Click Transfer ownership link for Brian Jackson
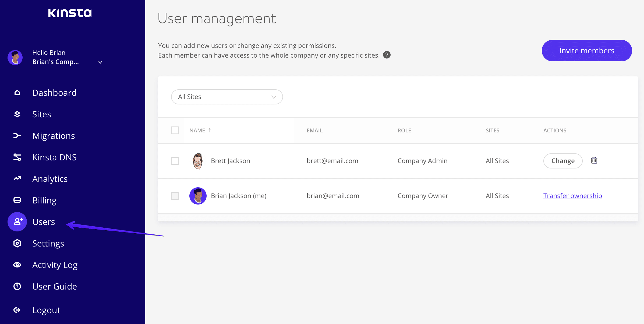 (x=573, y=195)
